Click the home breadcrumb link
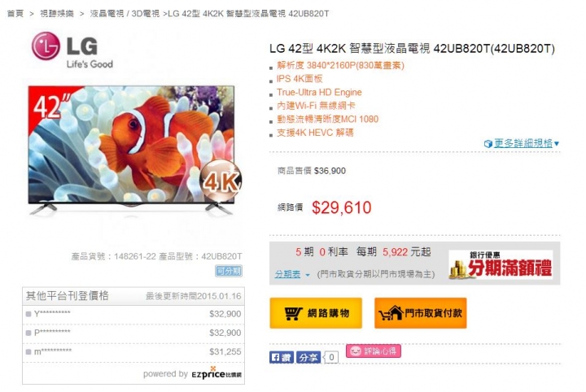This screenshot has width=586, height=392. pos(15,14)
